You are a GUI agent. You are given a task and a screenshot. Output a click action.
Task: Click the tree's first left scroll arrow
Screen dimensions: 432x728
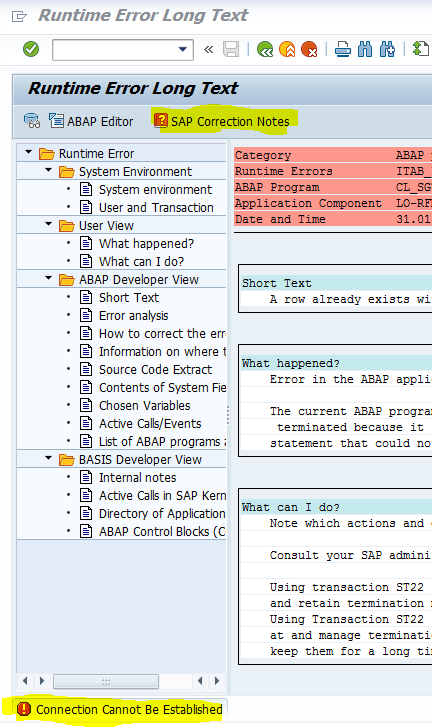(x=25, y=681)
